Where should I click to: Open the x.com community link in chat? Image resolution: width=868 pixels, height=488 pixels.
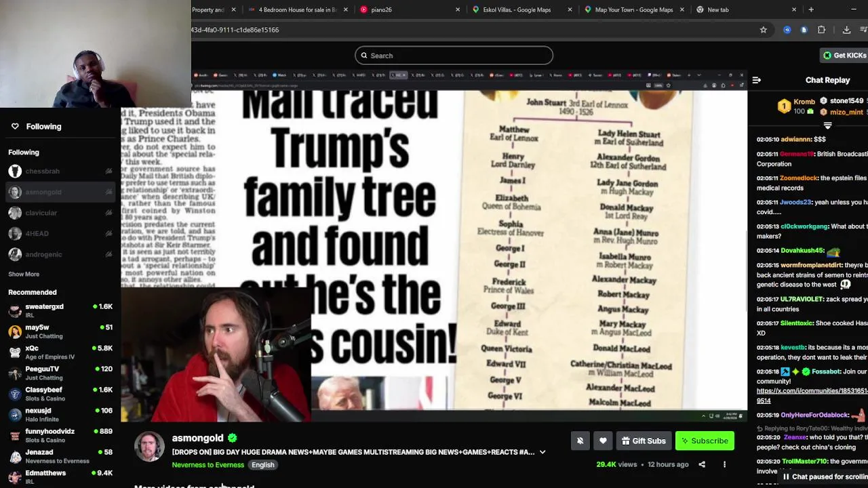click(x=812, y=396)
